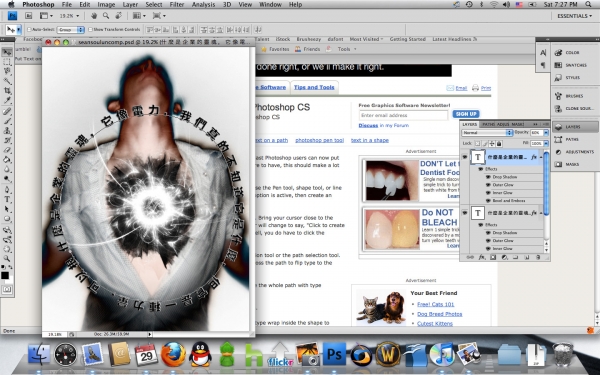Open the Adjustments panel icon
Image resolution: width=600 pixels, height=375 pixels.
[558, 152]
